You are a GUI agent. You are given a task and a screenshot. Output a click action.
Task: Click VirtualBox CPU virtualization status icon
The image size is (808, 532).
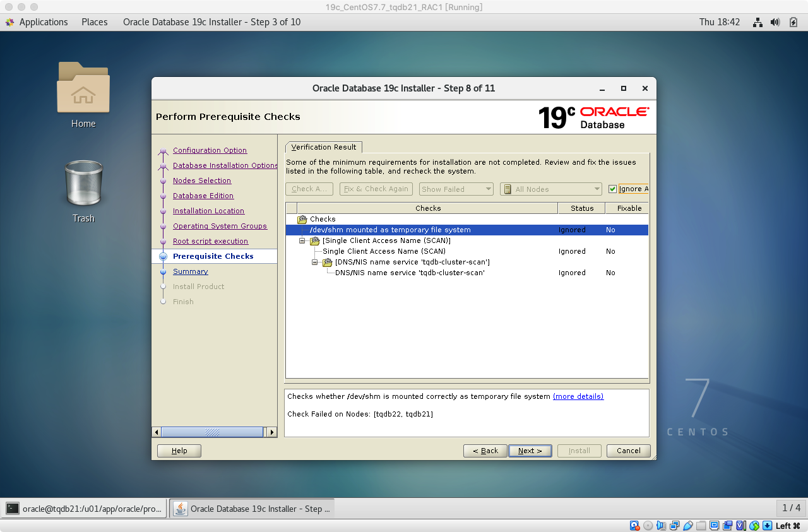pyautogui.click(x=740, y=526)
